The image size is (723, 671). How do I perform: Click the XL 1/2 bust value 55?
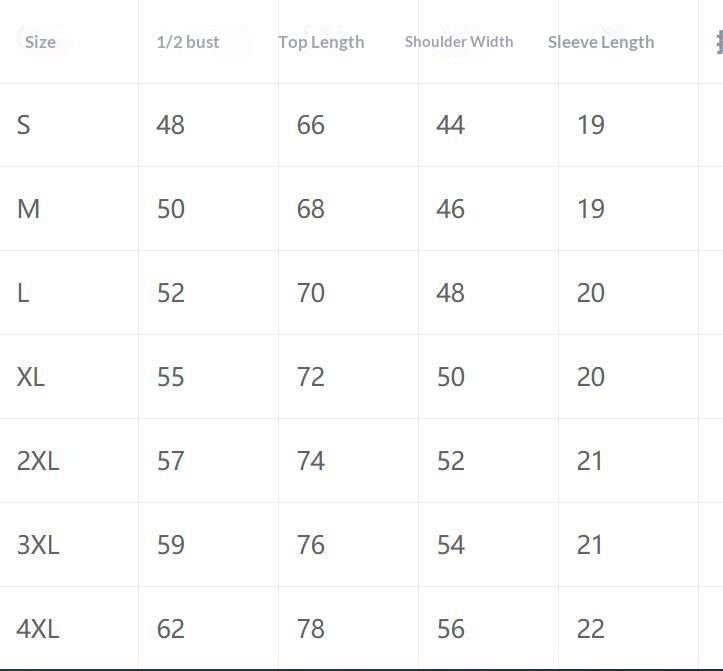(x=171, y=377)
